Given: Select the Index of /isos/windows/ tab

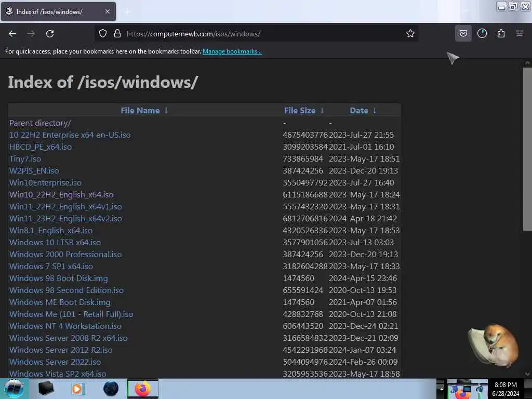Looking at the screenshot, I should (x=58, y=11).
